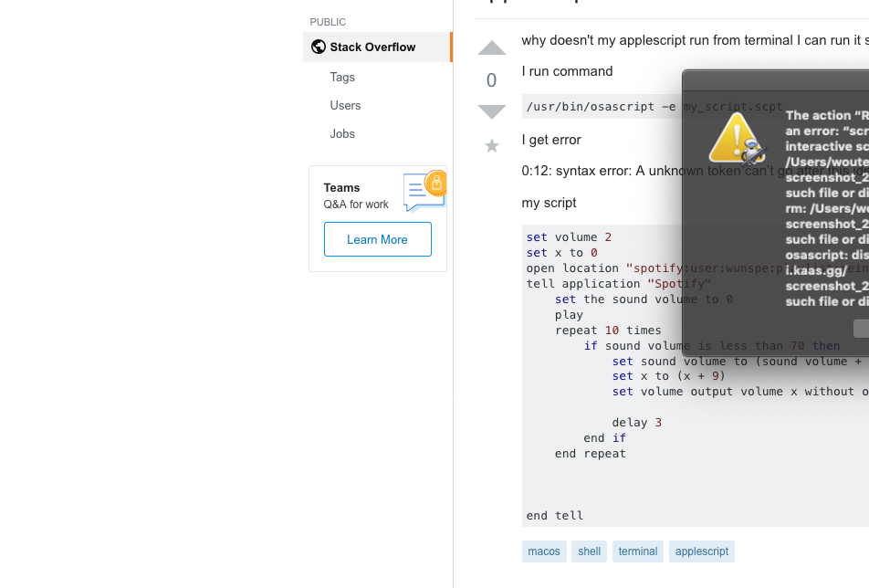Select the shell tag
The image size is (869, 588).
(x=589, y=551)
